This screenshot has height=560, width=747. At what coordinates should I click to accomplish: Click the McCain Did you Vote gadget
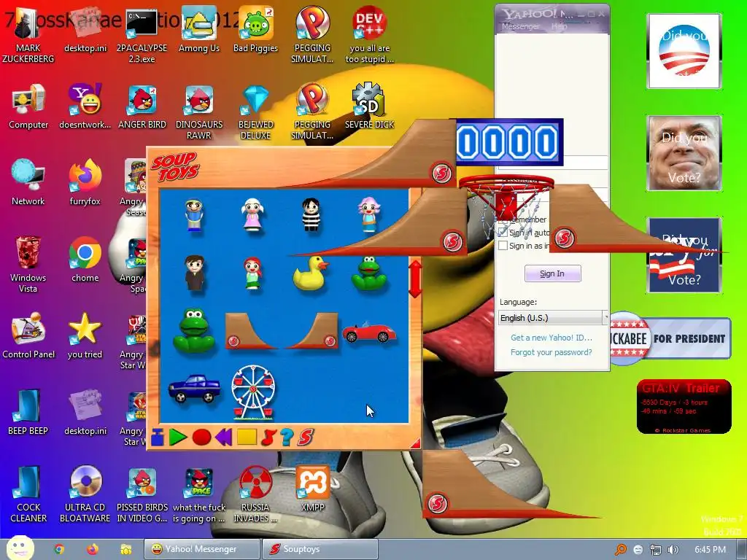pyautogui.click(x=684, y=153)
